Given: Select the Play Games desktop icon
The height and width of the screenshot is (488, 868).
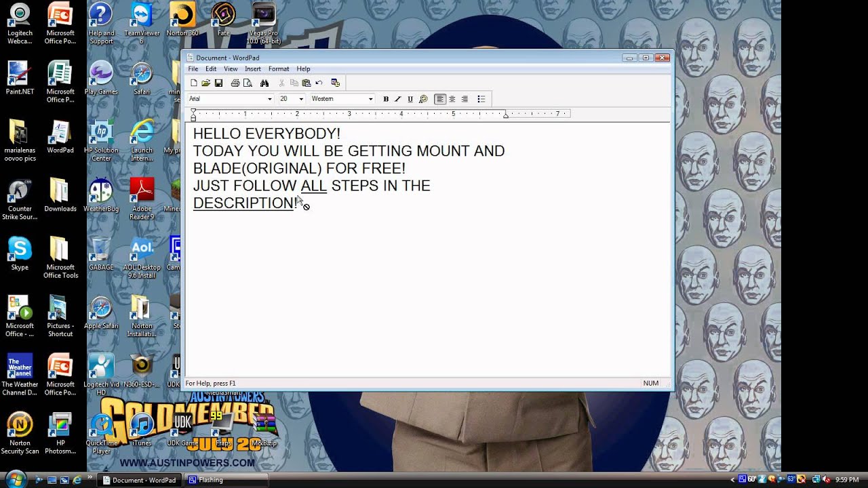Looking at the screenshot, I should [x=101, y=78].
